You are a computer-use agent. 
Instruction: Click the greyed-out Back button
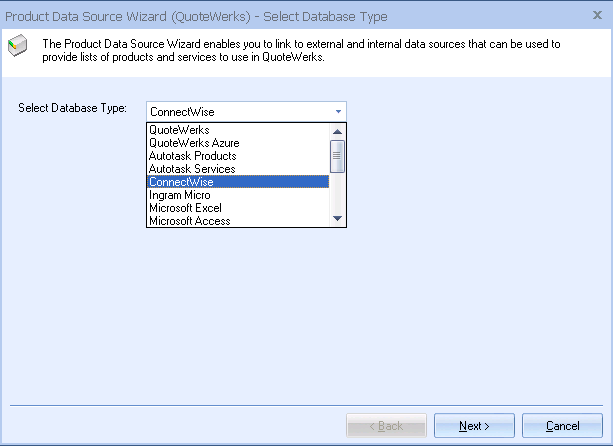point(386,426)
